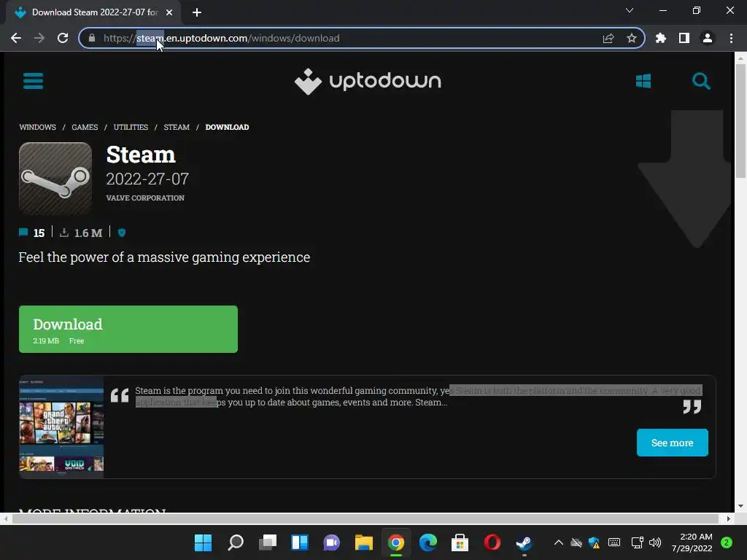The width and height of the screenshot is (747, 560).
Task: Go to STEAM breadcrumb
Action: pyautogui.click(x=177, y=127)
